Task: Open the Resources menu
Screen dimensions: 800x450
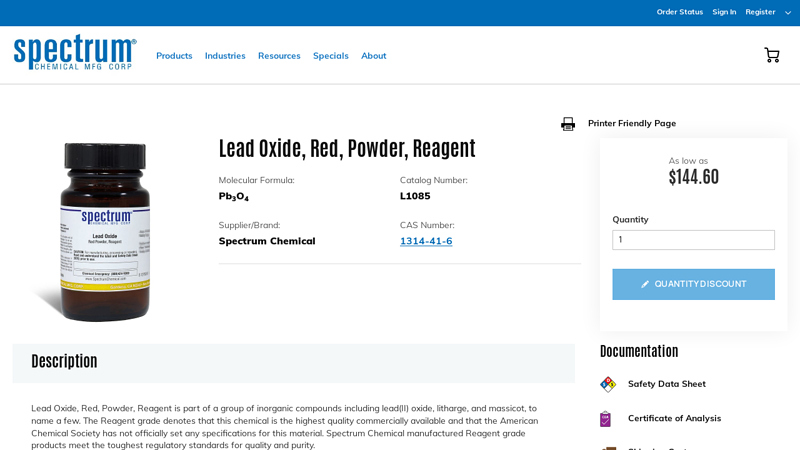Action: coord(279,56)
